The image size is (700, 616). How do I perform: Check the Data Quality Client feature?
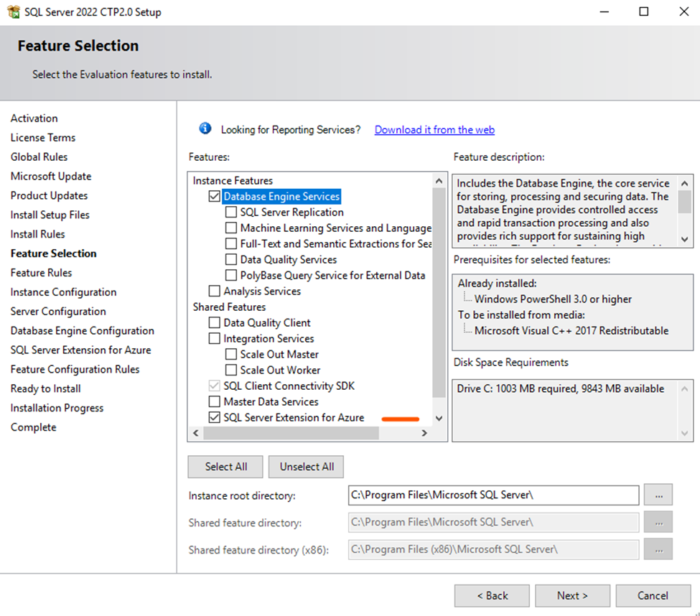pos(214,323)
